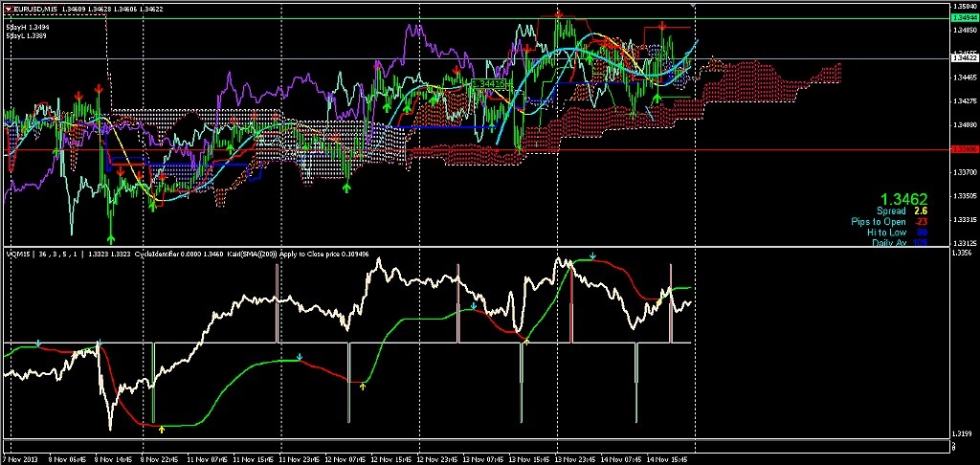Click the EURUSD,M15 symbol dropdown arrow
Screen dimensions: 980x465
tap(8, 9)
